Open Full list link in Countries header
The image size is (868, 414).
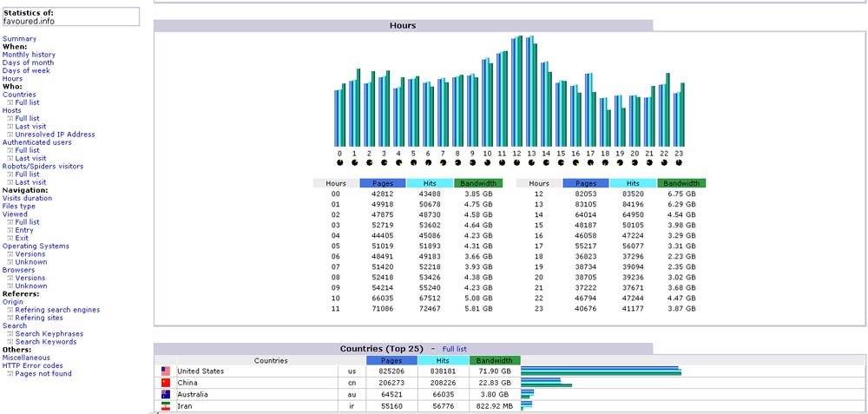coord(455,349)
